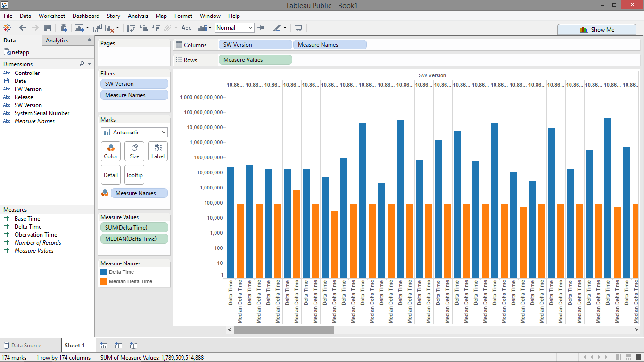Click MEDIAN(Delta Time) measure value pill

point(134,239)
